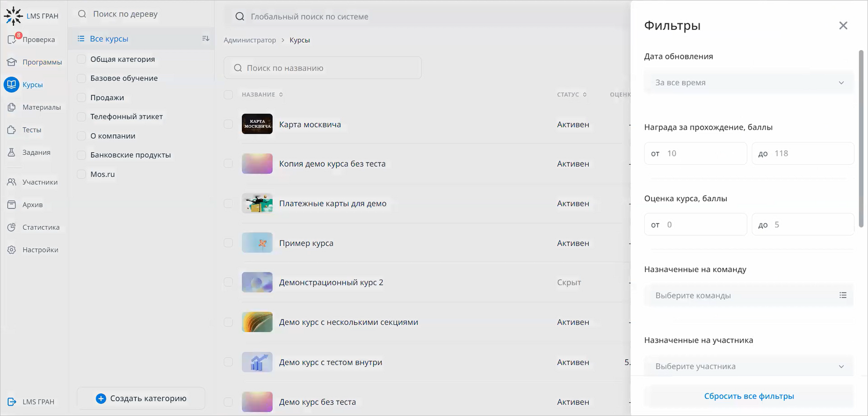Viewport: 868px width, 416px height.
Task: Open the Выберите участника dropdown
Action: 749,366
